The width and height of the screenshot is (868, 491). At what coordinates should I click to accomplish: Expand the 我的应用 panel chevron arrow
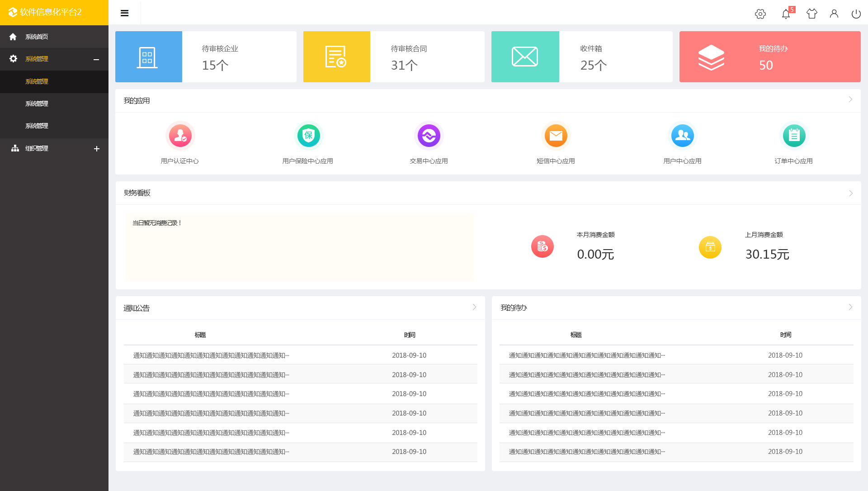coord(850,99)
